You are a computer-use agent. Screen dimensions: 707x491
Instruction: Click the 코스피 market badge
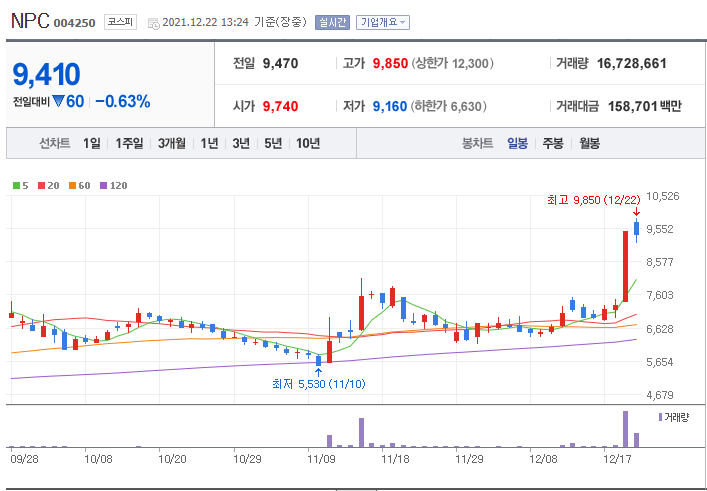[x=120, y=22]
